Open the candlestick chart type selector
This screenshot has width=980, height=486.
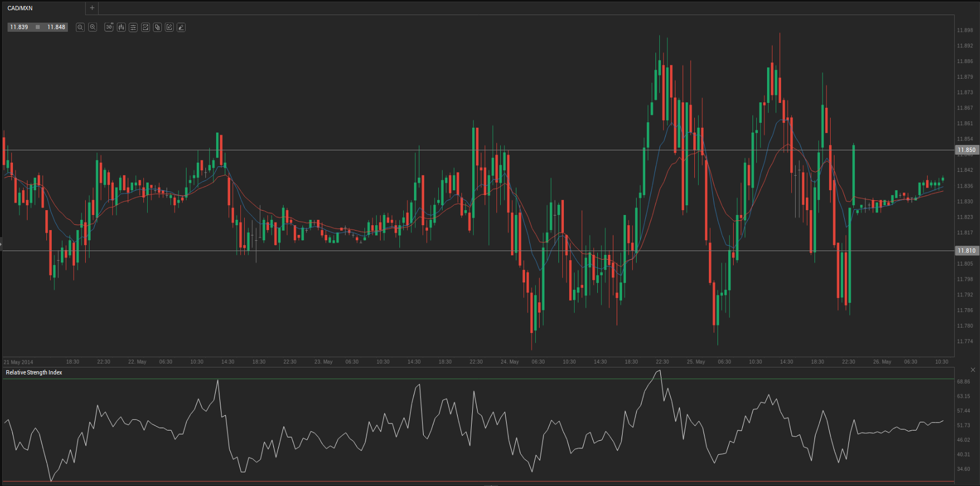click(x=121, y=27)
